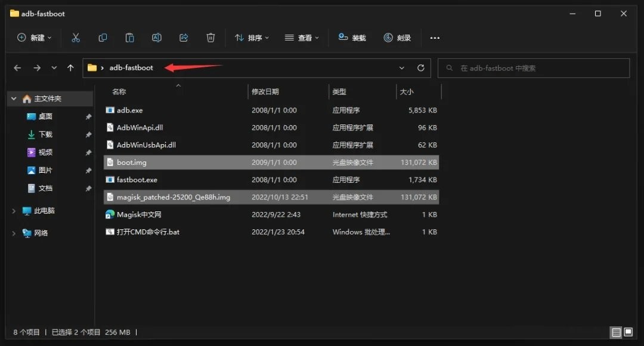Click the search box for adb-fastboot
The image size is (644, 346).
tap(534, 68)
